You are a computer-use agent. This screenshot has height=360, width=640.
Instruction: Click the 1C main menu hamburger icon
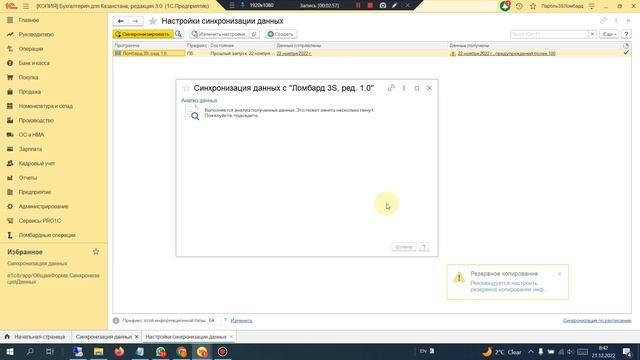[26, 6]
